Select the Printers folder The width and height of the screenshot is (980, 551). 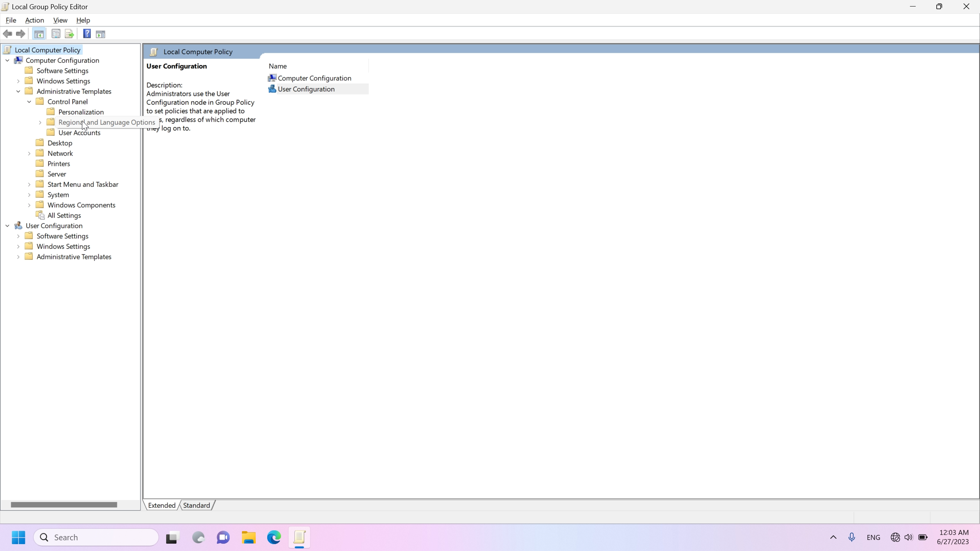coord(59,164)
